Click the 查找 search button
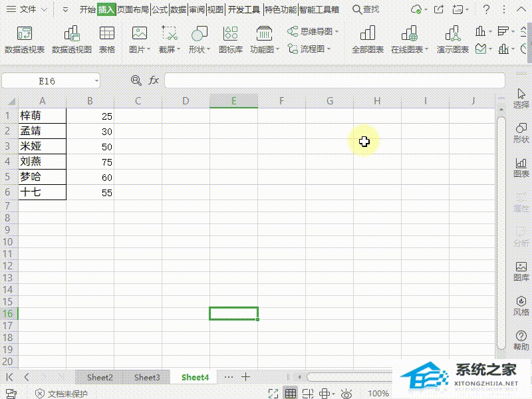This screenshot has width=532, height=399. coord(366,9)
